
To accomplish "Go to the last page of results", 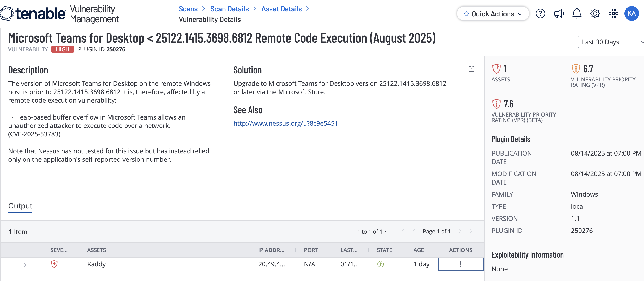I will pos(471,231).
